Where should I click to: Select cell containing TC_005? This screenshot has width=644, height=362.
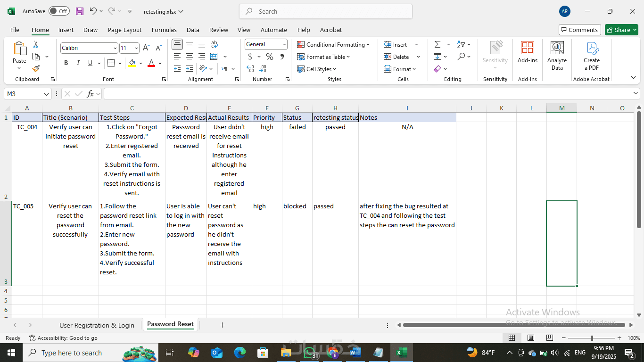pyautogui.click(x=27, y=243)
